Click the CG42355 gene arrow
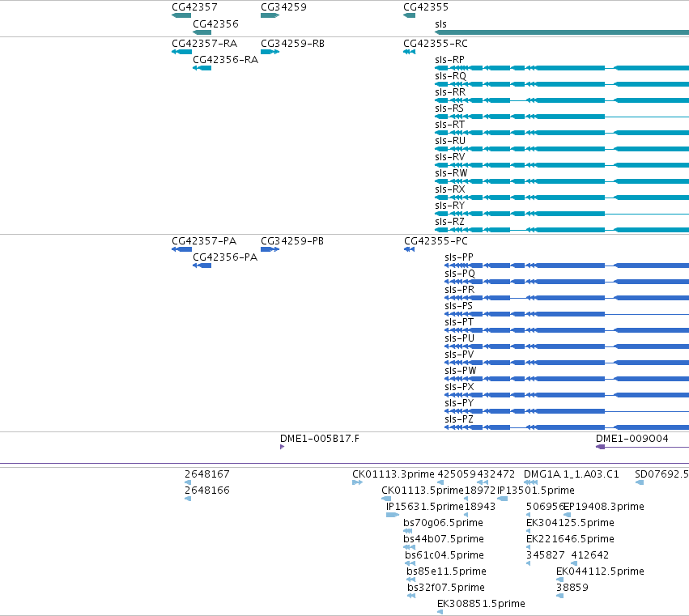 point(409,15)
